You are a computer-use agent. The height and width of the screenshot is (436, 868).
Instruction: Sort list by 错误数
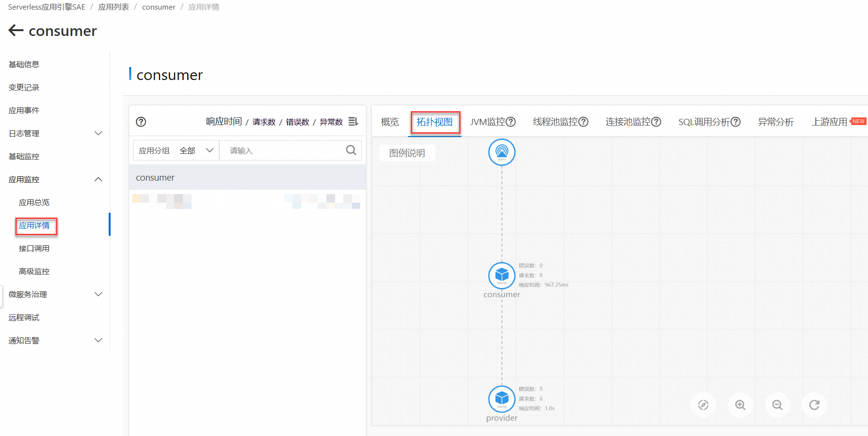coord(297,122)
